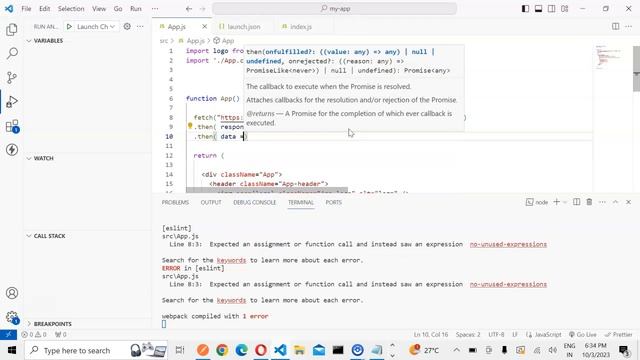Open the Search view in activity bar

[x=12, y=53]
